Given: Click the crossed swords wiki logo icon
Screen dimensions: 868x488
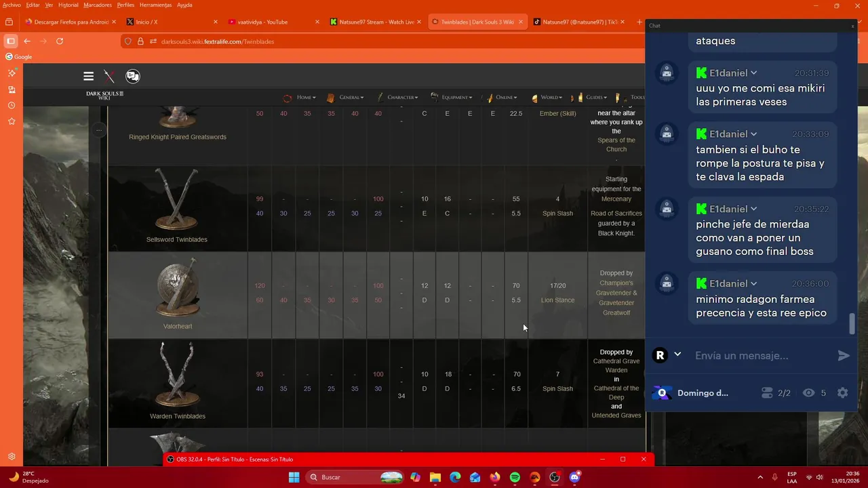Looking at the screenshot, I should tap(109, 76).
